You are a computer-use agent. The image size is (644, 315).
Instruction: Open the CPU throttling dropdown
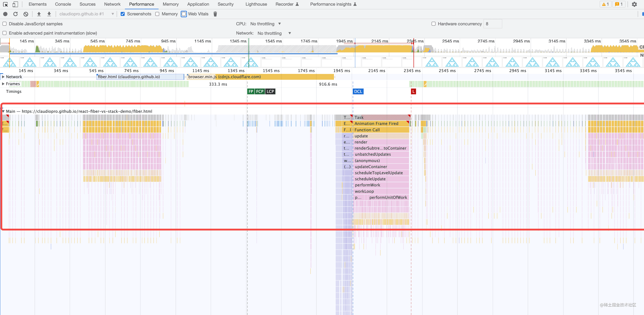(x=266, y=24)
